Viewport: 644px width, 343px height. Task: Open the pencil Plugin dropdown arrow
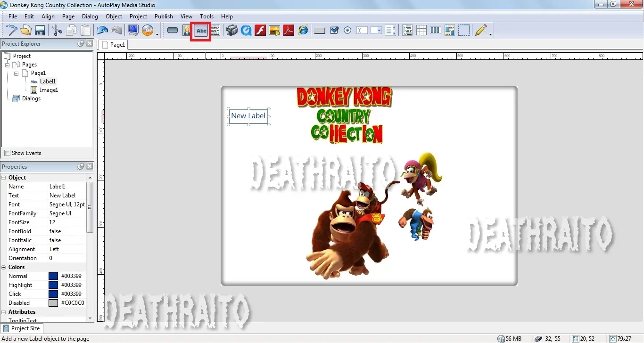[x=490, y=34]
